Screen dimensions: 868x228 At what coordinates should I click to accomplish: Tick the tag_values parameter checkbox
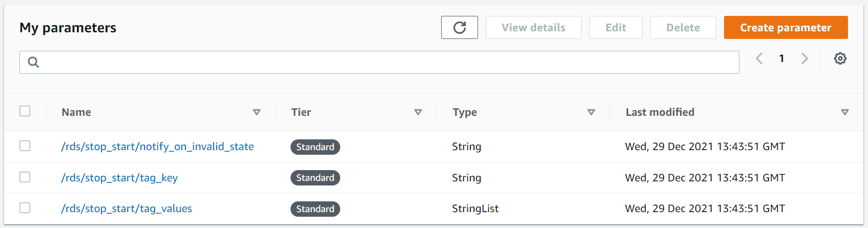click(25, 208)
